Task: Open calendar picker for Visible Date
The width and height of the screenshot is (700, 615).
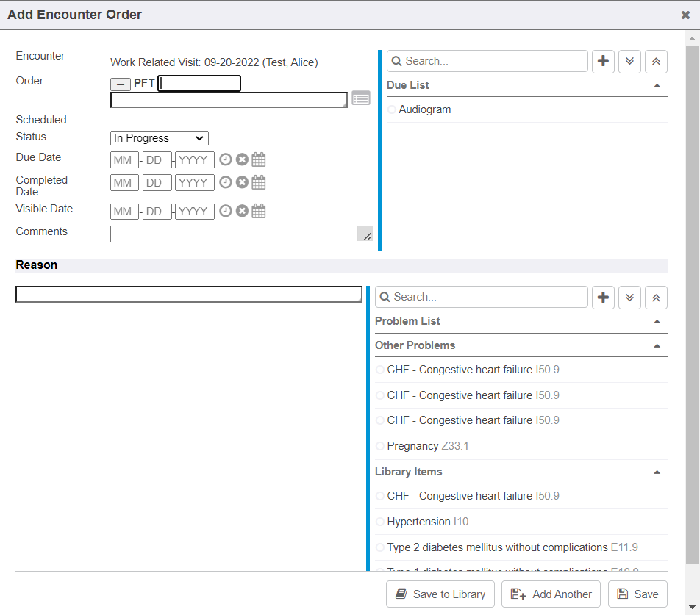Action: click(x=259, y=212)
